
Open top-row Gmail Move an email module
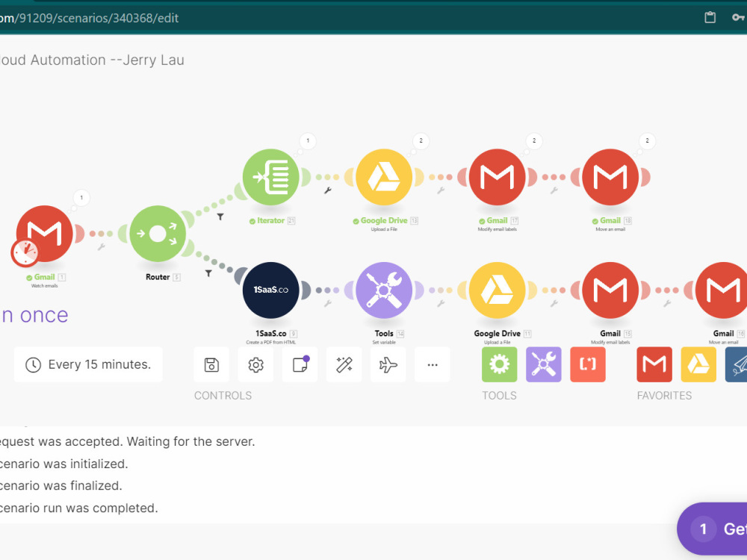(x=610, y=177)
